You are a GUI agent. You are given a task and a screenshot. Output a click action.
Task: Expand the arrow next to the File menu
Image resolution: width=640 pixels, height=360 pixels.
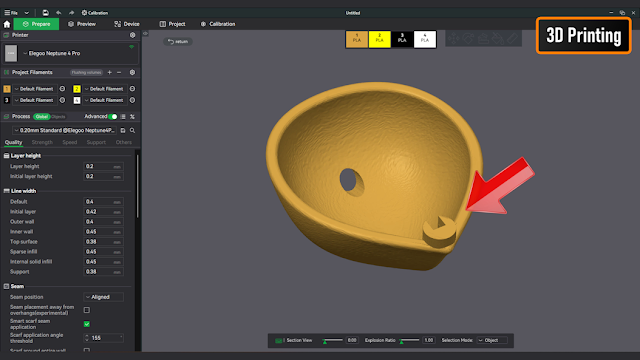[x=27, y=13]
